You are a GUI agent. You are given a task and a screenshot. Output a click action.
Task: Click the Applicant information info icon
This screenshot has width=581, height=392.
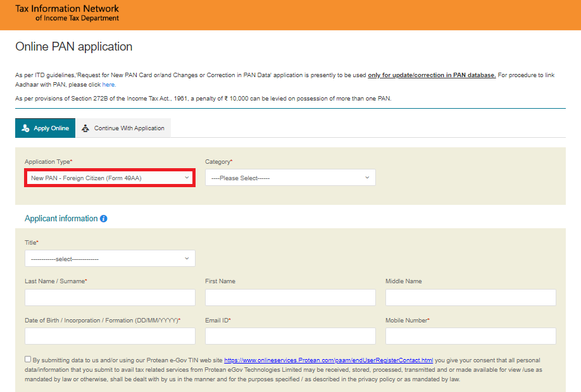click(x=104, y=219)
